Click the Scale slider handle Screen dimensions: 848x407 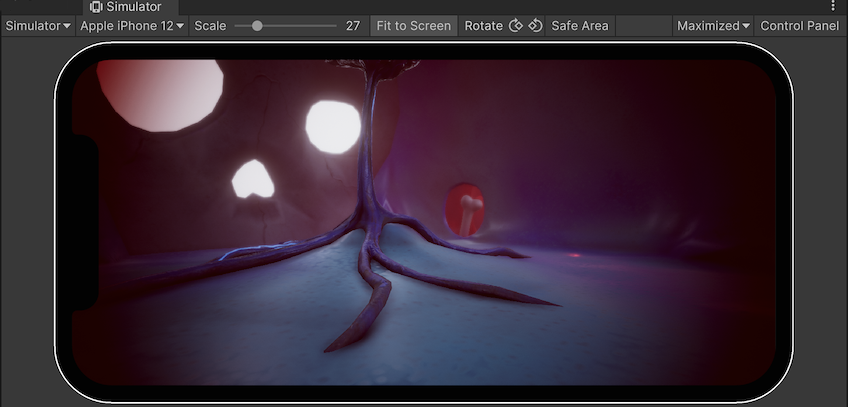pos(257,26)
